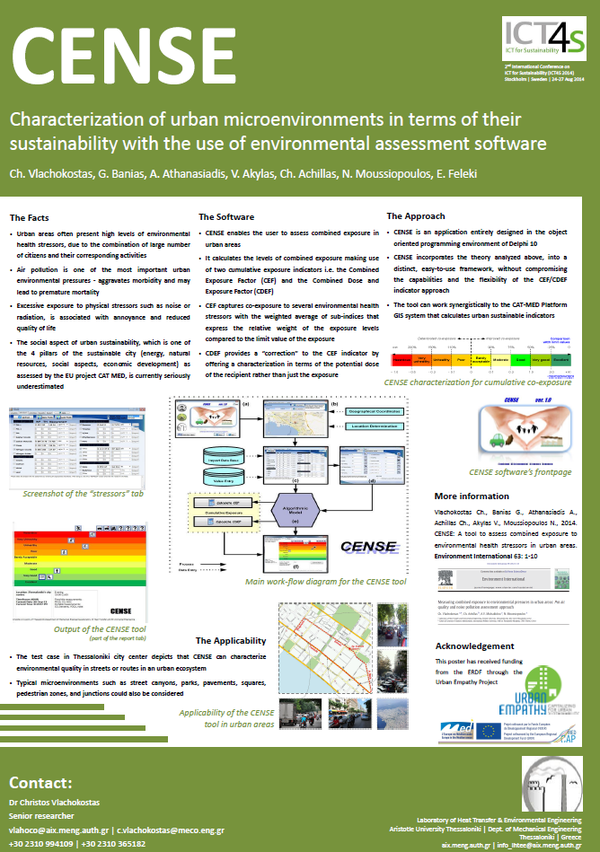Click caption 'CENSE characterization for cumulative co-exposure'
The width and height of the screenshot is (600, 852).
(x=478, y=383)
